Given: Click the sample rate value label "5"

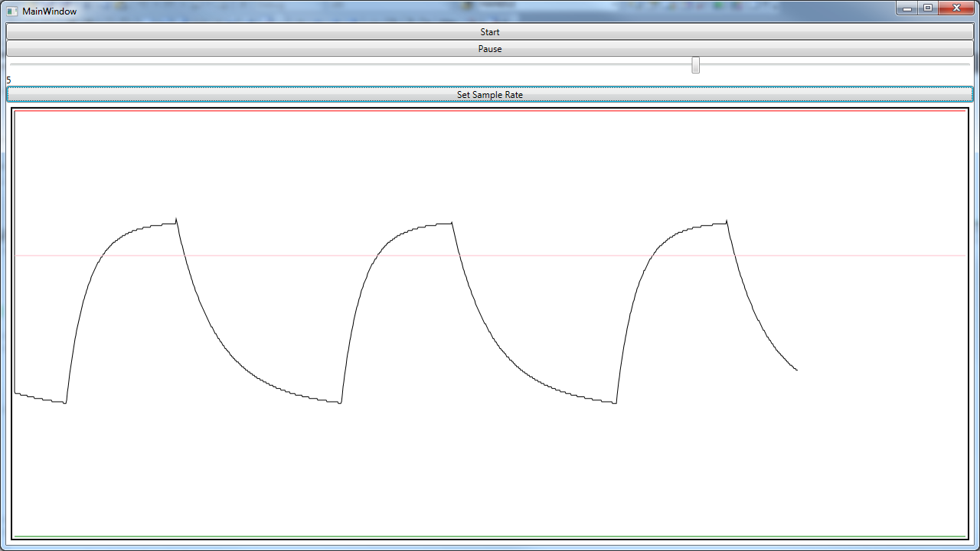Looking at the screenshot, I should point(8,80).
